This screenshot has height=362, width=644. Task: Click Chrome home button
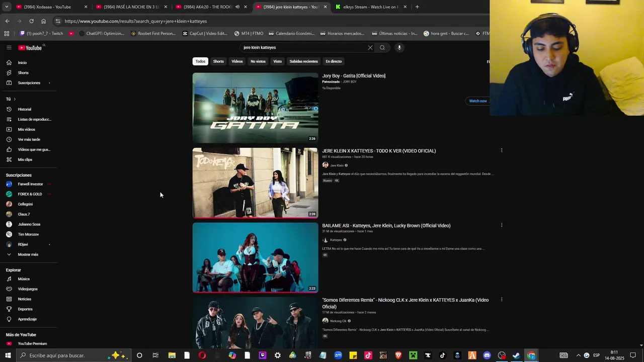[x=43, y=21]
